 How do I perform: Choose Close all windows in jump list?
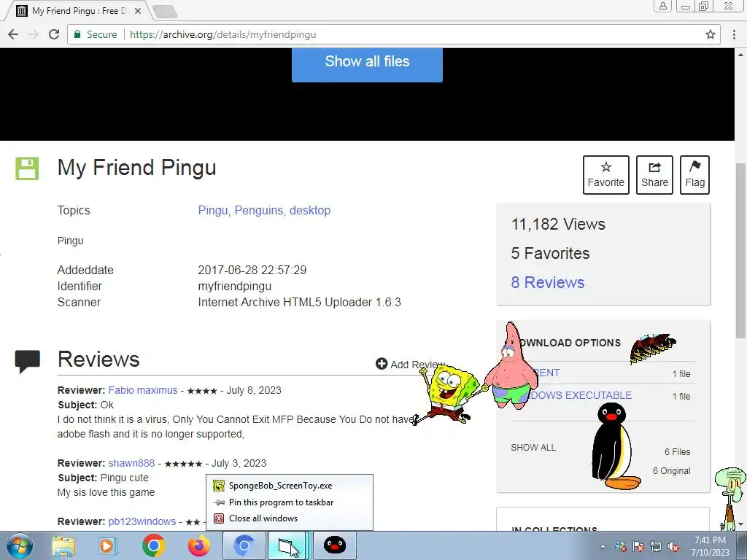click(x=290, y=518)
